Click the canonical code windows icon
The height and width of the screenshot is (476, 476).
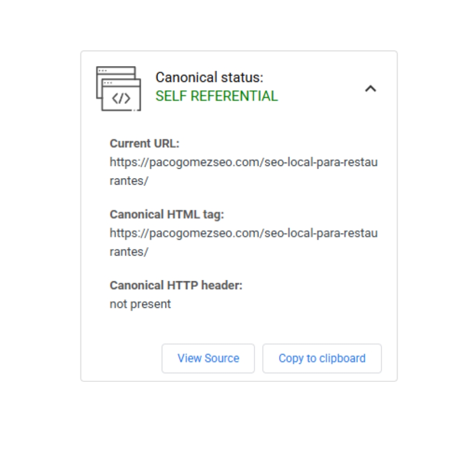(119, 88)
